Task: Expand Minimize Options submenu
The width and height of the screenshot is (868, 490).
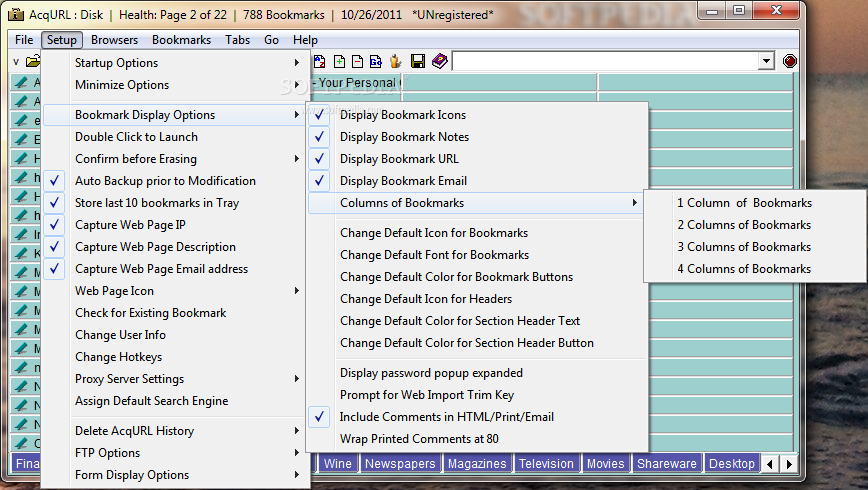Action: (174, 85)
